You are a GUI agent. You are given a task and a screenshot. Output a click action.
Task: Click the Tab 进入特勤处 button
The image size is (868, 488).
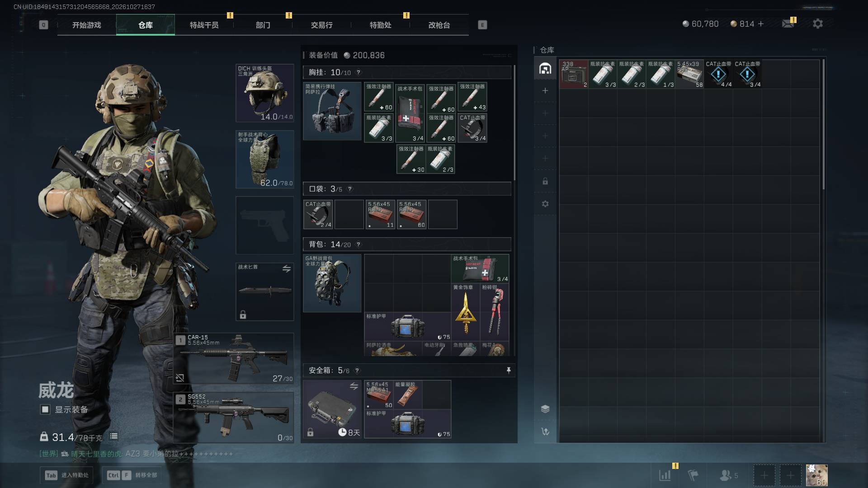click(67, 475)
